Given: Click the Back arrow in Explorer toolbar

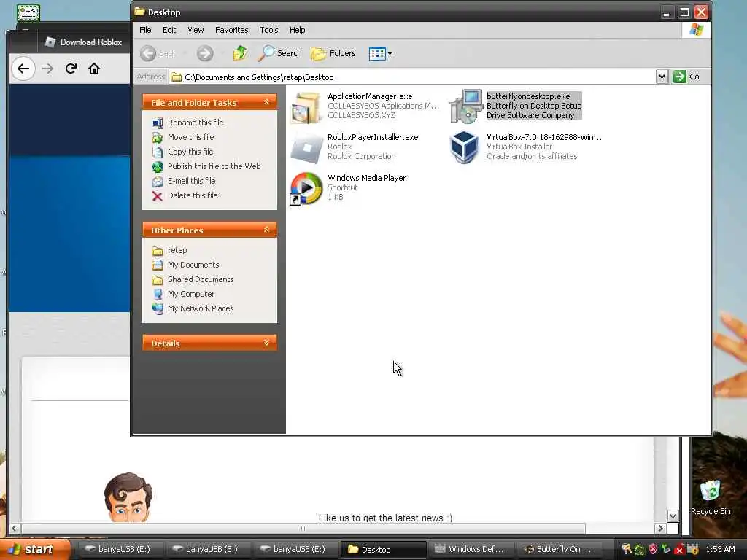Looking at the screenshot, I should (148, 53).
